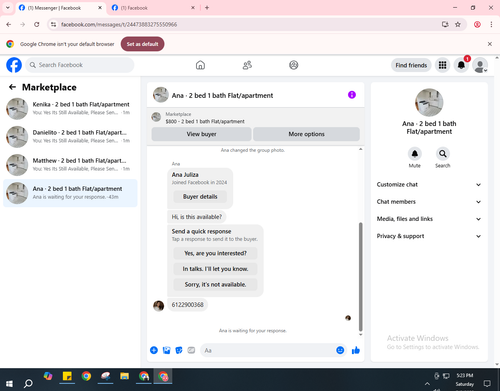
Task: Send quick reply "In talks. I'll let you know."
Action: [x=215, y=269]
